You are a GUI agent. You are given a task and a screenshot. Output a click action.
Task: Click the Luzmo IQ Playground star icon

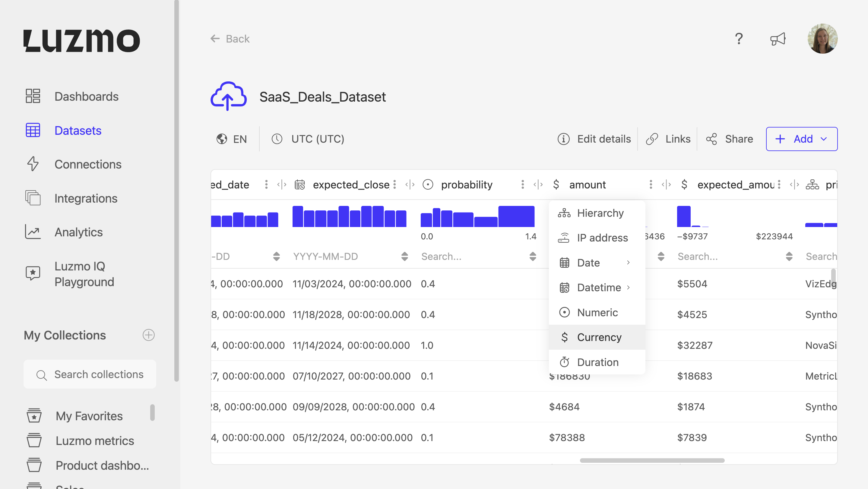coord(33,273)
